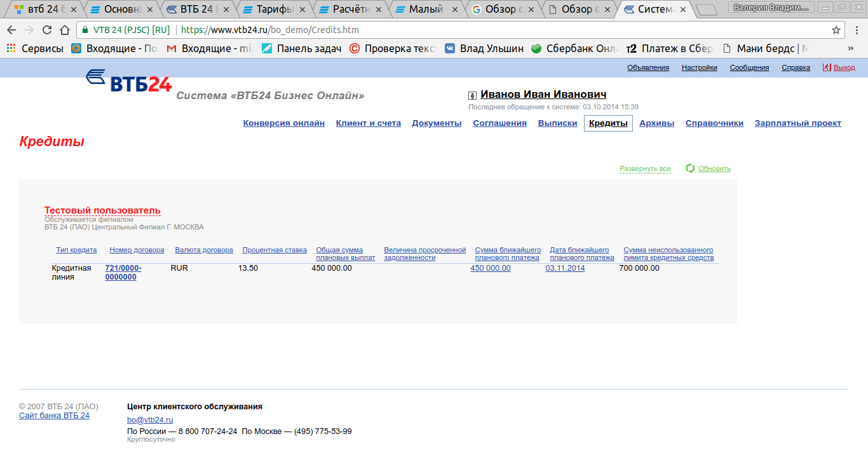Click the Валерия Владим profile button
This screenshot has width=868, height=469.
pyautogui.click(x=773, y=7)
